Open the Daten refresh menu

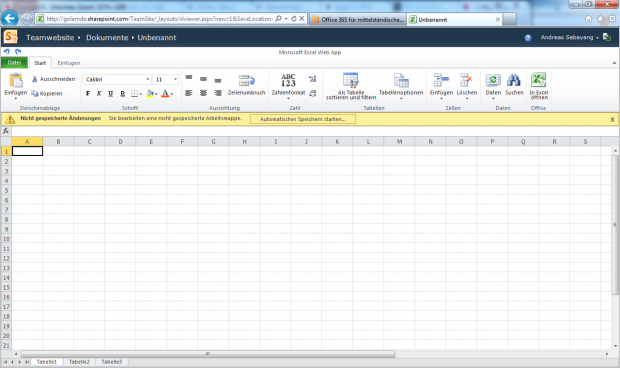(x=493, y=86)
